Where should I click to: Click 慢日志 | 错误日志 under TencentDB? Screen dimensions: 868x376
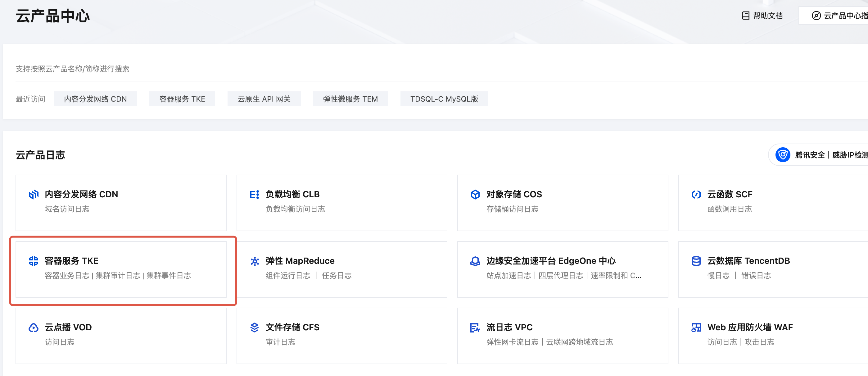[x=739, y=276]
